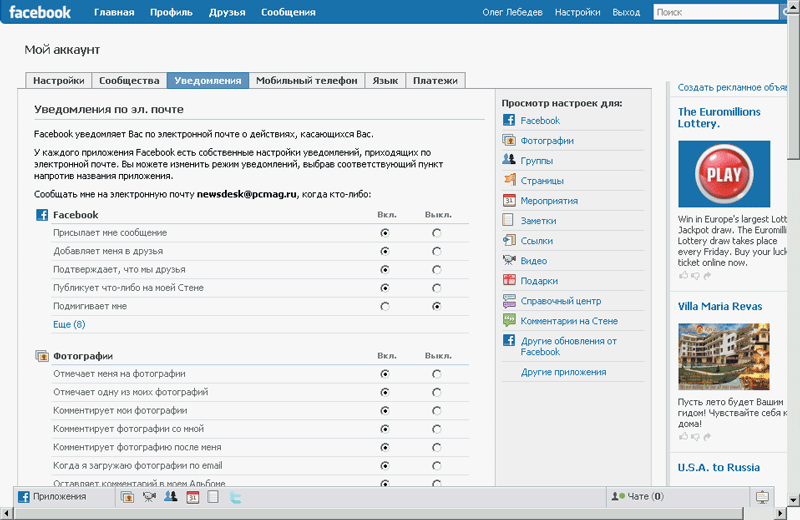
Task: Expand the Еще (8) Facebook notification options
Action: click(x=69, y=324)
